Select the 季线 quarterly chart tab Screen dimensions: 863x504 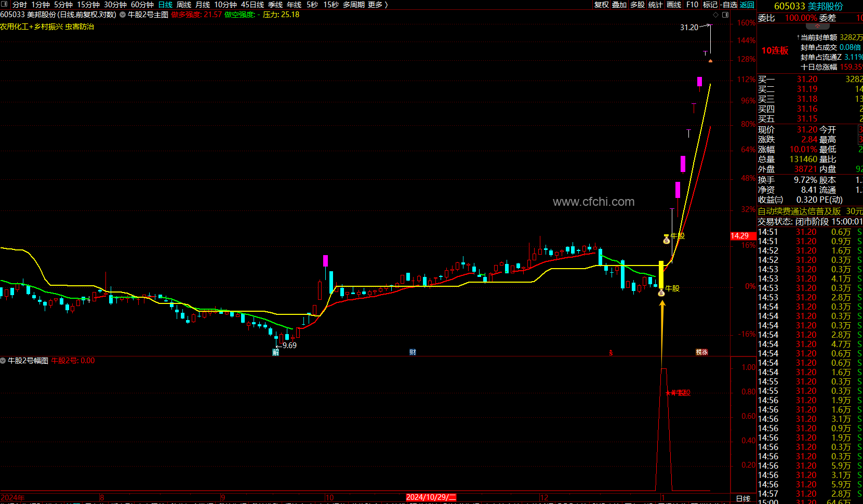coord(275,5)
